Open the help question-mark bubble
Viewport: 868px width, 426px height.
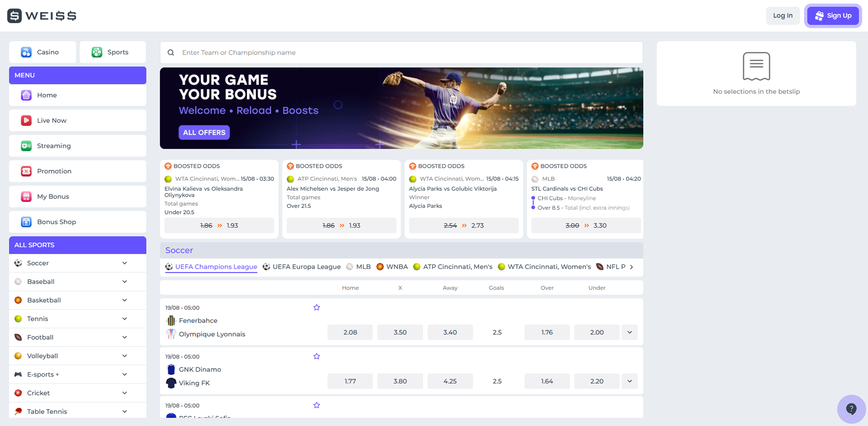(x=851, y=409)
